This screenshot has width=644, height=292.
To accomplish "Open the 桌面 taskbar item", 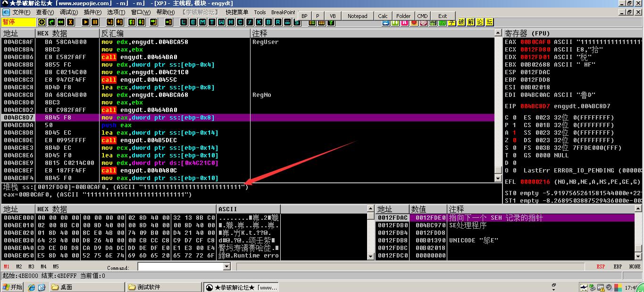I will (x=87, y=287).
